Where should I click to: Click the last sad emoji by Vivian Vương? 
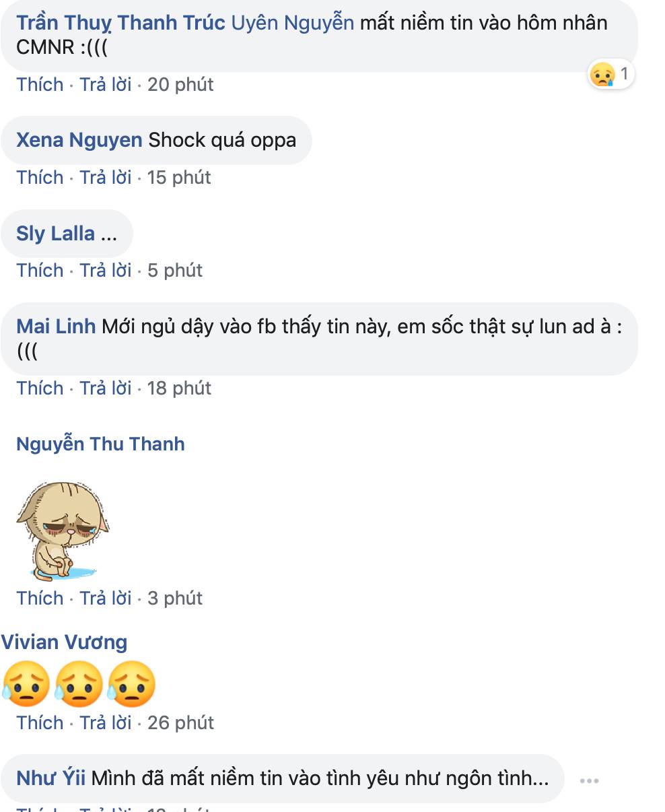[x=131, y=683]
